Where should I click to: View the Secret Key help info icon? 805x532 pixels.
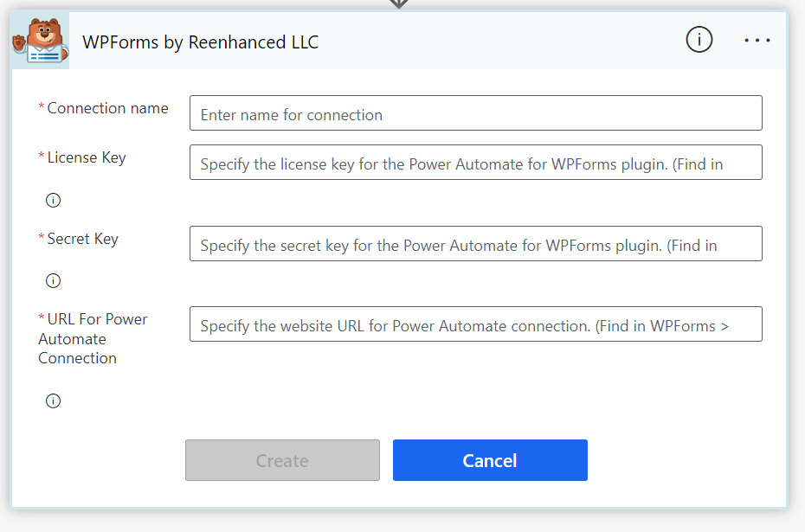[53, 280]
